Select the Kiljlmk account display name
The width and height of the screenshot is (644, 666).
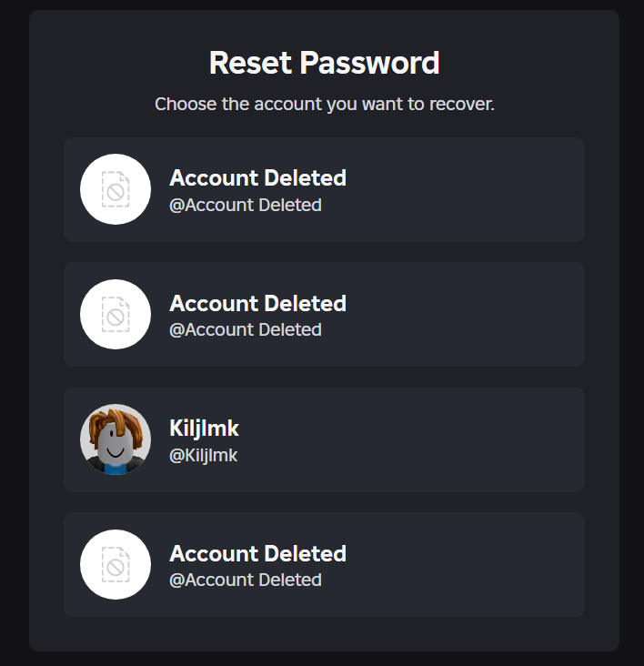pyautogui.click(x=204, y=428)
